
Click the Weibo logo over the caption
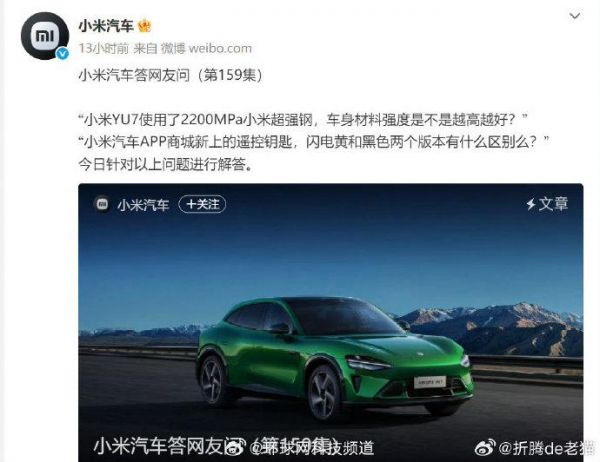coord(236,447)
